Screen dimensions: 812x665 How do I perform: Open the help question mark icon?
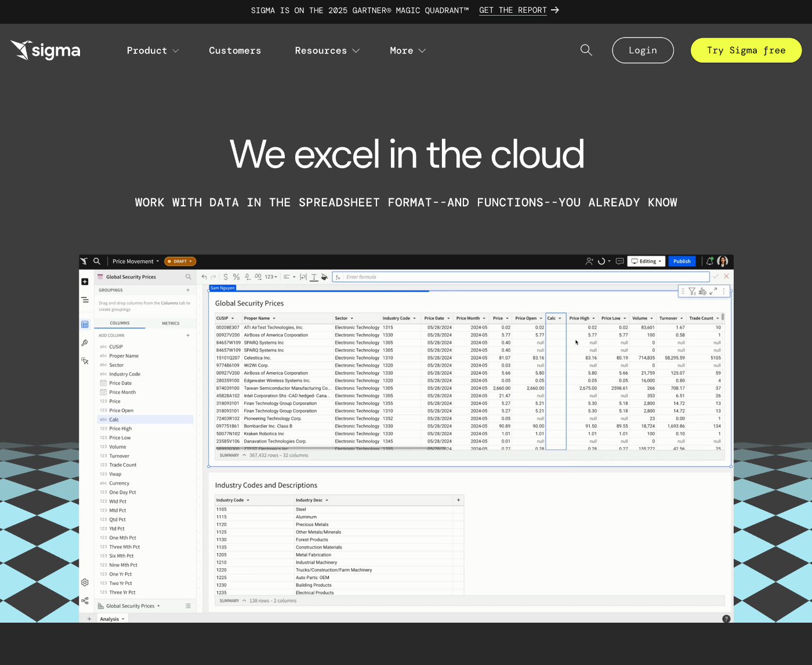[726, 619]
